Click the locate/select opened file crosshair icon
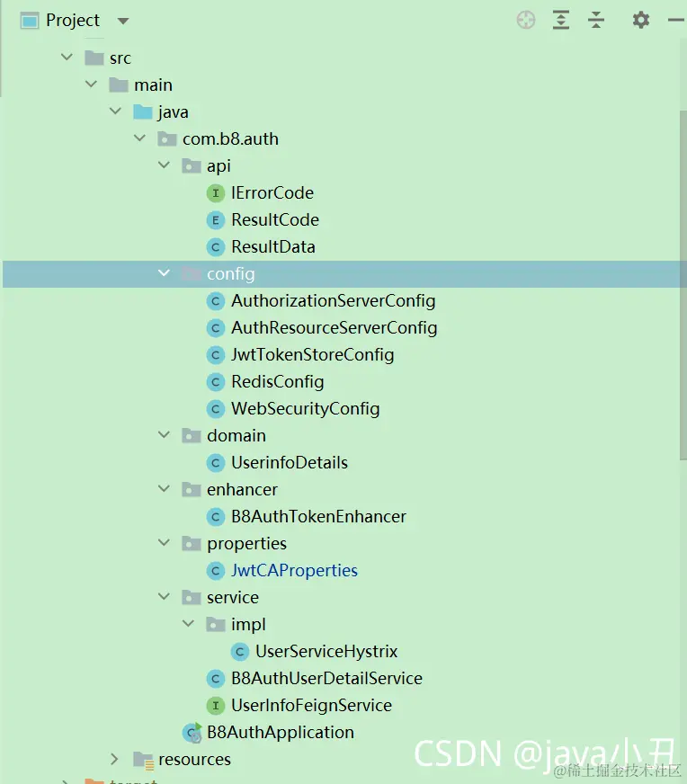687x784 pixels. tap(525, 21)
